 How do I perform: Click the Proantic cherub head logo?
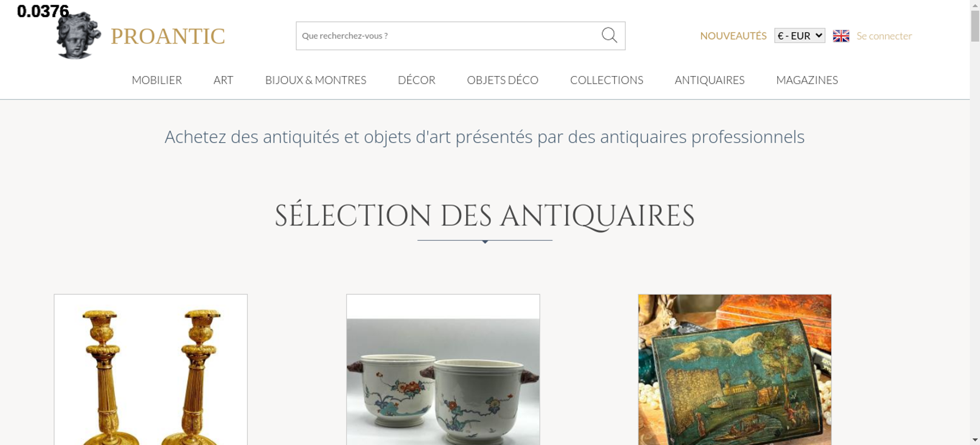78,35
